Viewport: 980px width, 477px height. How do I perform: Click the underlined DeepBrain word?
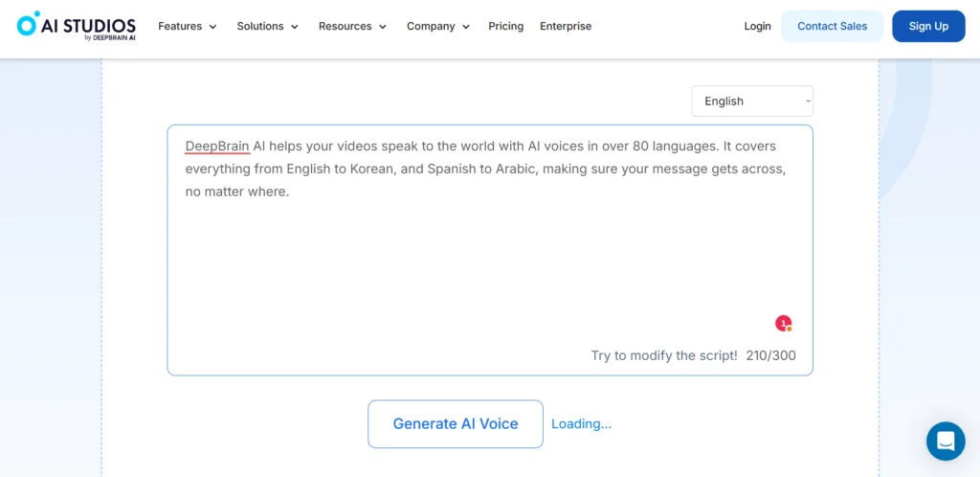click(x=217, y=147)
